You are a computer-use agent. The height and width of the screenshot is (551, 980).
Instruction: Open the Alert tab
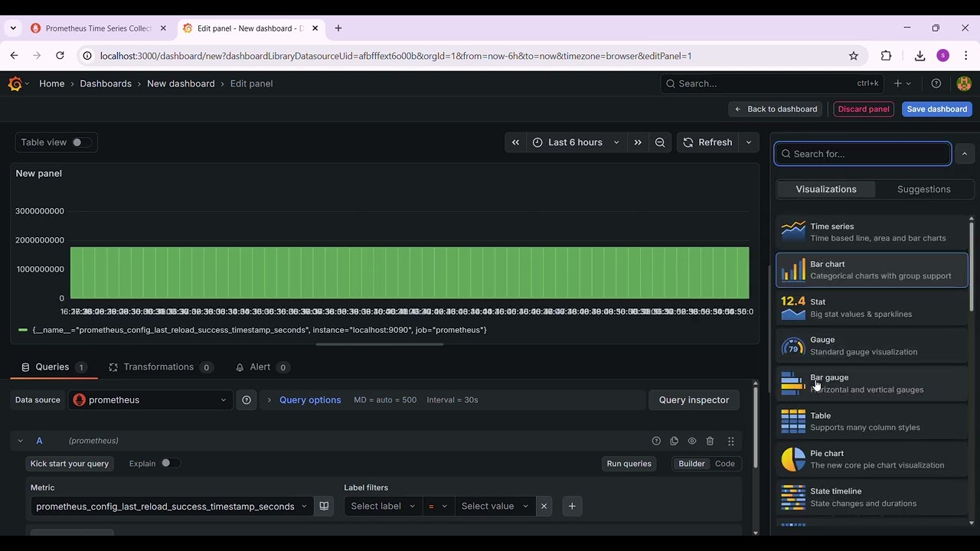coord(262,367)
